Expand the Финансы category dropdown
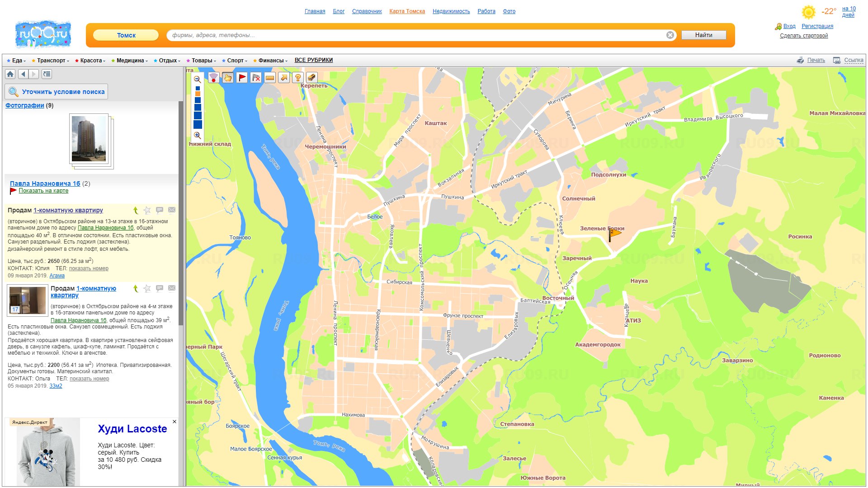Screen dimensions: 868x488 (270, 61)
